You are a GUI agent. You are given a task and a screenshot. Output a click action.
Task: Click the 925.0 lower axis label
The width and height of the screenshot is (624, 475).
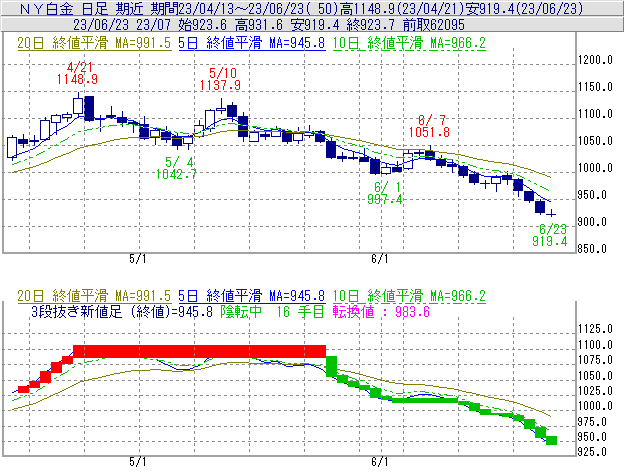(x=592, y=452)
